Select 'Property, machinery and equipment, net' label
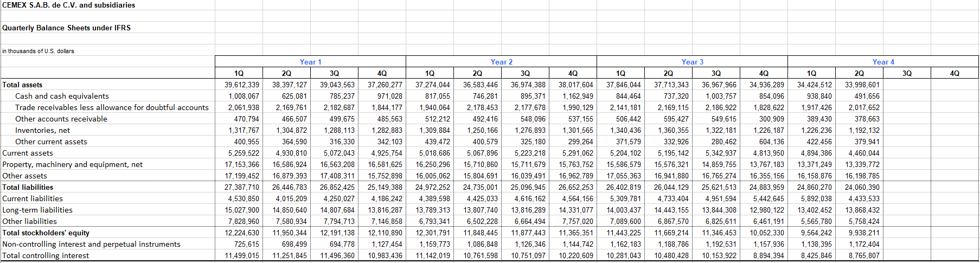 73,164
